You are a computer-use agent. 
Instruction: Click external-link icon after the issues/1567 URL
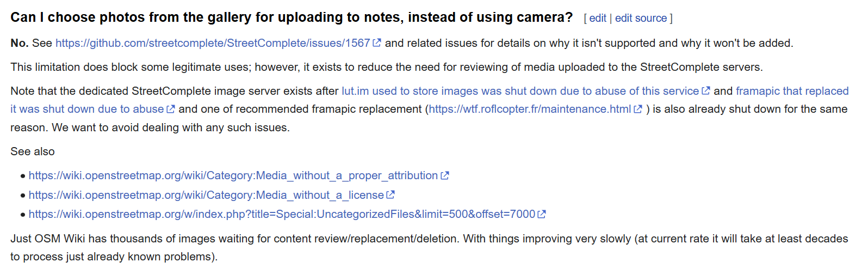pos(377,43)
